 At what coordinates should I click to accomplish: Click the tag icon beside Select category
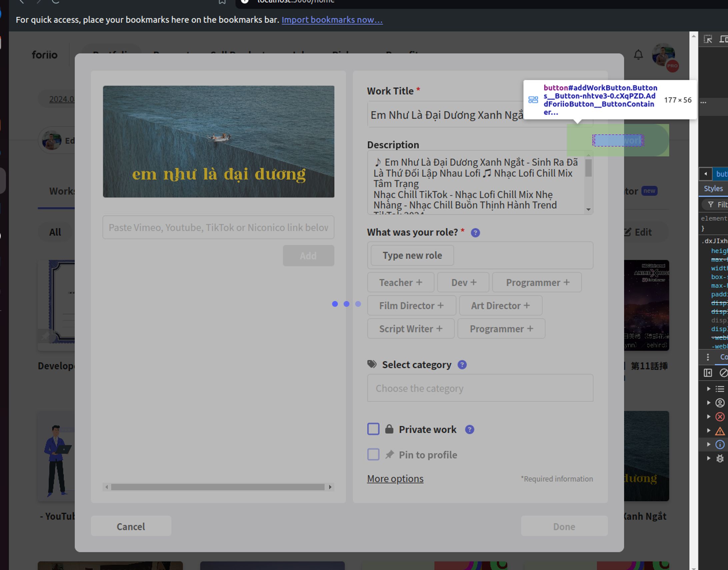pos(372,364)
